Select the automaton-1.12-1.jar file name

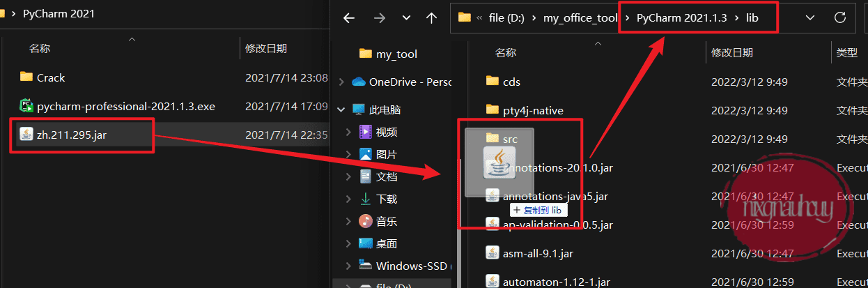(557, 282)
